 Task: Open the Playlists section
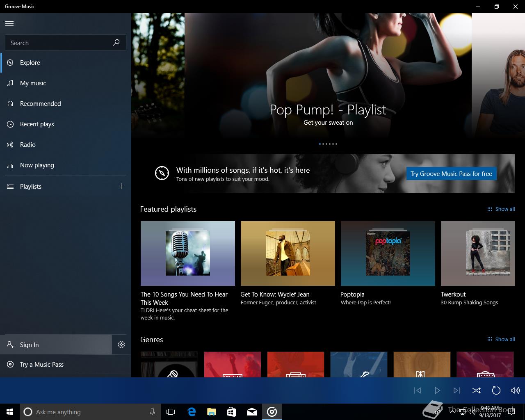click(55, 187)
